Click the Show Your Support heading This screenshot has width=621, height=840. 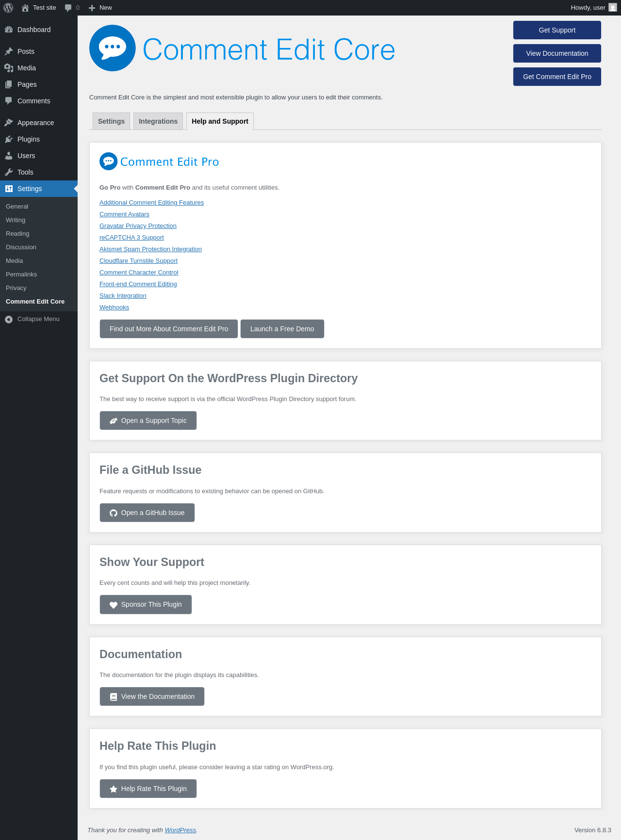[x=152, y=562]
